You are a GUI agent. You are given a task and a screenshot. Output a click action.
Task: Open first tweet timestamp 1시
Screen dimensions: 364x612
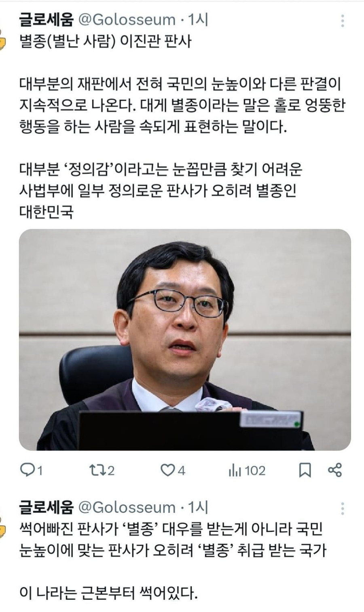(x=198, y=20)
